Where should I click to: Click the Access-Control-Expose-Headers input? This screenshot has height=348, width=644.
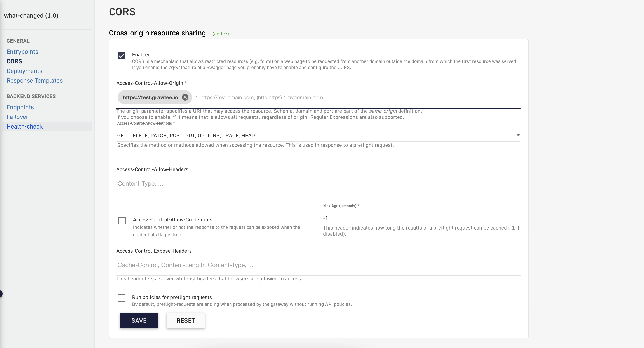point(317,265)
